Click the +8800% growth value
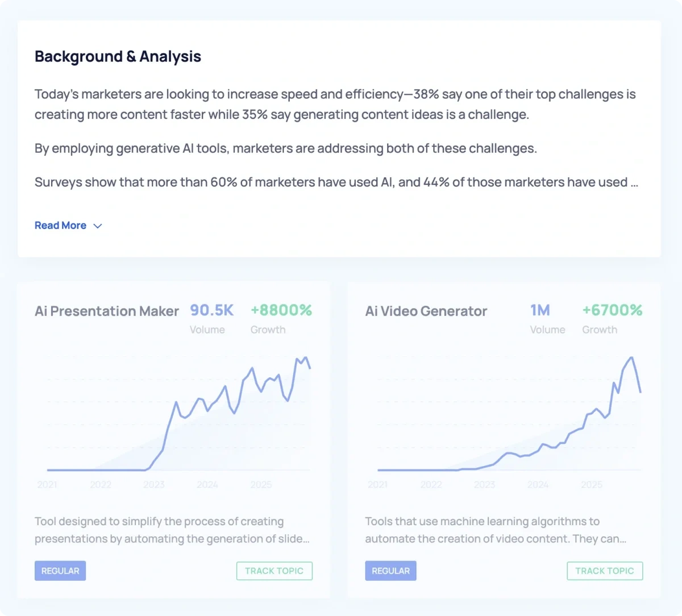 click(281, 310)
